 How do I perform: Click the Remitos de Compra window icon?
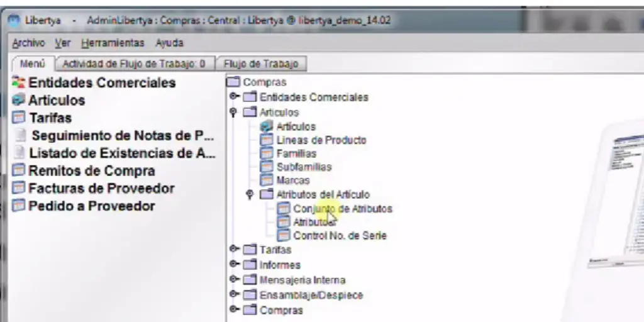click(x=18, y=170)
